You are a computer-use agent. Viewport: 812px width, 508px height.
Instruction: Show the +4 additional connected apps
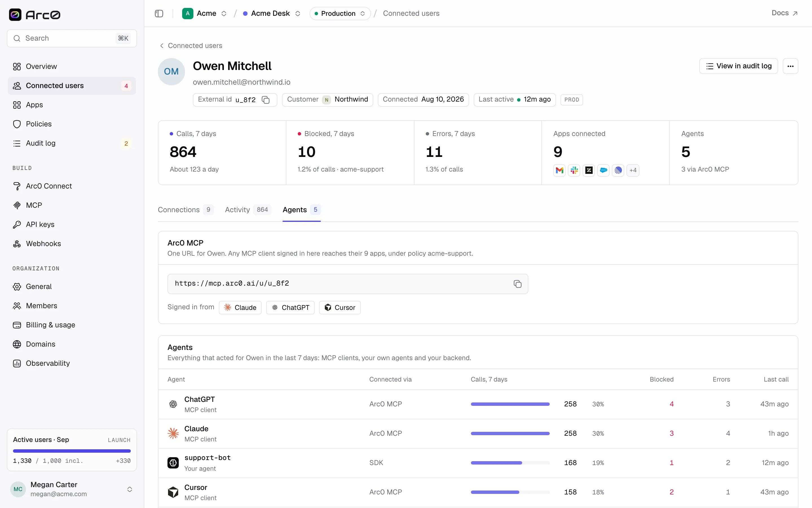click(x=633, y=170)
